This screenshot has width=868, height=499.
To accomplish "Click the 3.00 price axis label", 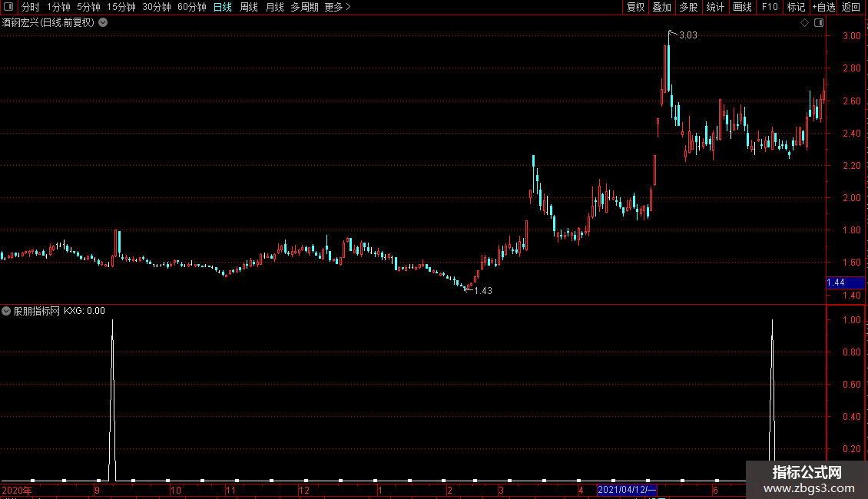I will [x=851, y=36].
